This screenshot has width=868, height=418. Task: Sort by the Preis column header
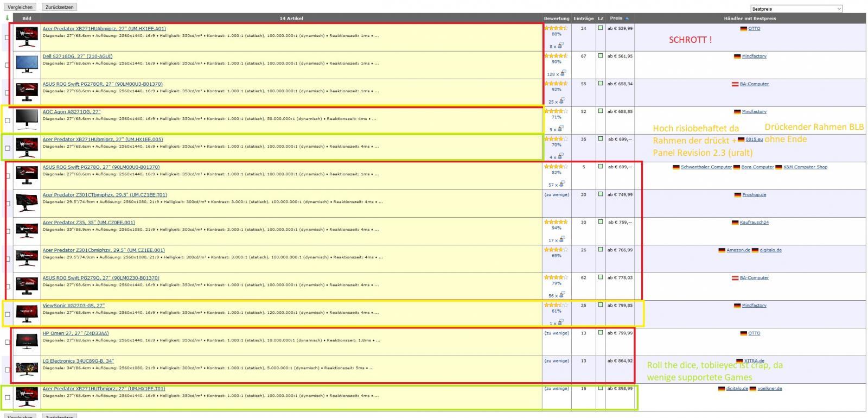(x=618, y=18)
